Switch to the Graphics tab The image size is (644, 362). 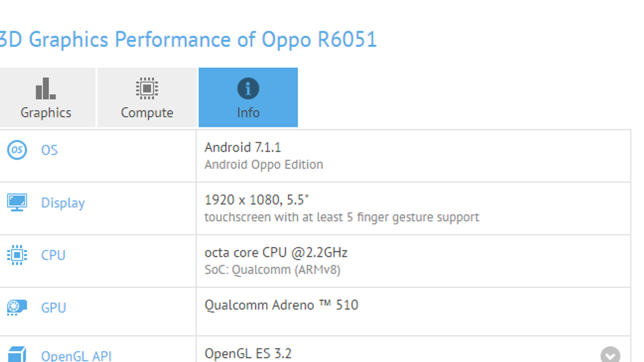46,113
